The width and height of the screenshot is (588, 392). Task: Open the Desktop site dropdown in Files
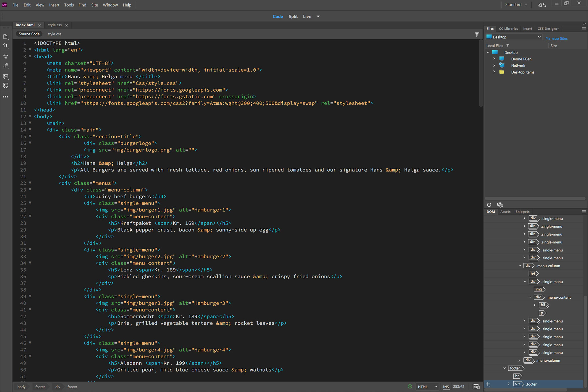pyautogui.click(x=514, y=37)
